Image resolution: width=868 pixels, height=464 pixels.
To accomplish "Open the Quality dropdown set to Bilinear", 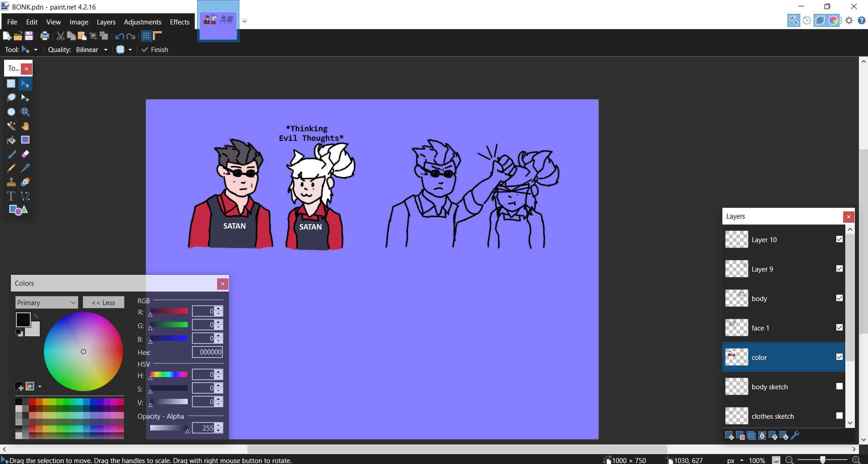I will pyautogui.click(x=105, y=50).
